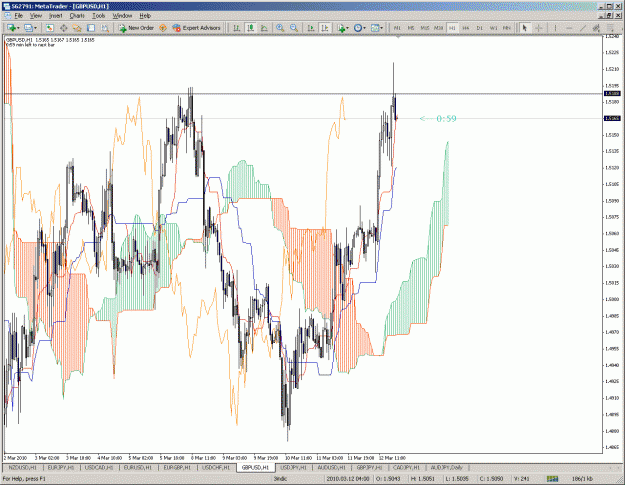Click the Templates icon
The height and width of the screenshot is (485, 625).
pyautogui.click(x=375, y=28)
